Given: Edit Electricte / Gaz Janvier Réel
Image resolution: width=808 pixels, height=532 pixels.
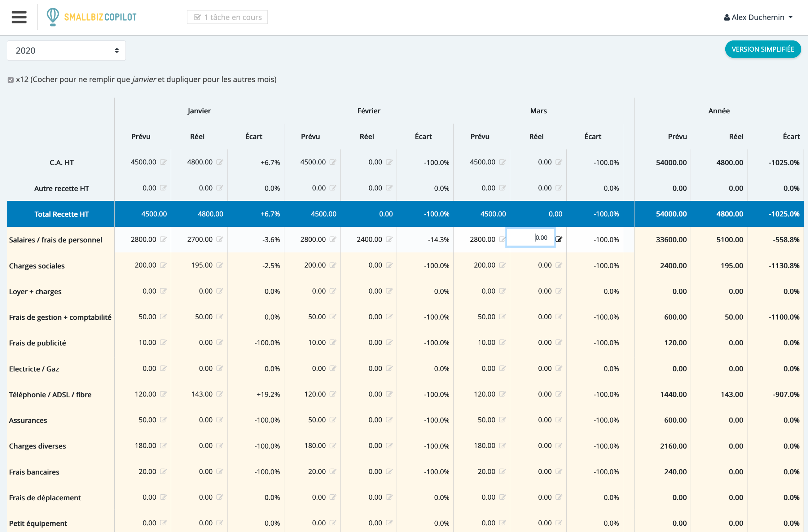Looking at the screenshot, I should tap(220, 369).
